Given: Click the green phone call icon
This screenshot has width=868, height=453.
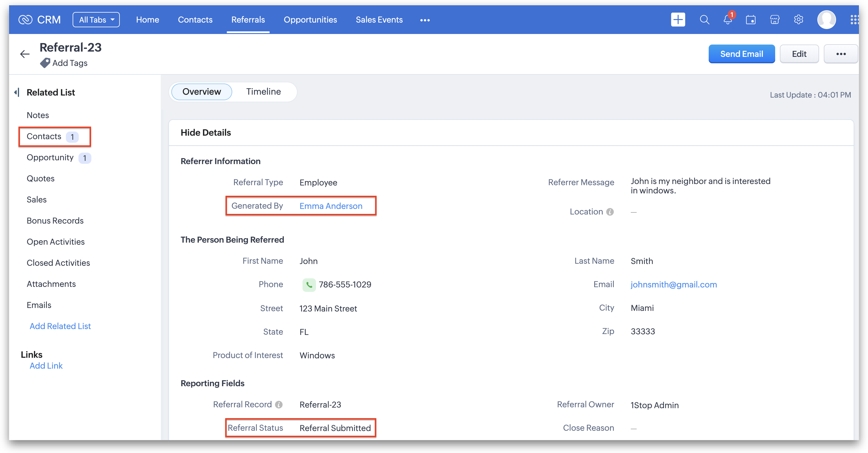Looking at the screenshot, I should point(309,285).
